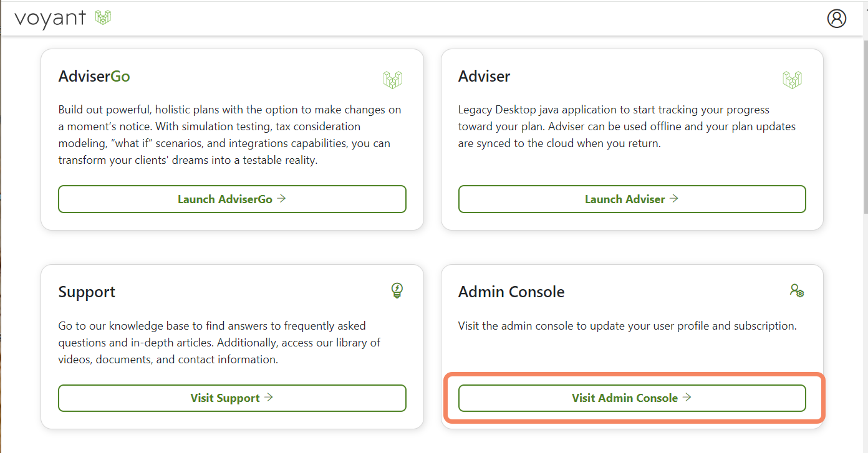Click the AdviserGo description paragraph

pyautogui.click(x=230, y=135)
